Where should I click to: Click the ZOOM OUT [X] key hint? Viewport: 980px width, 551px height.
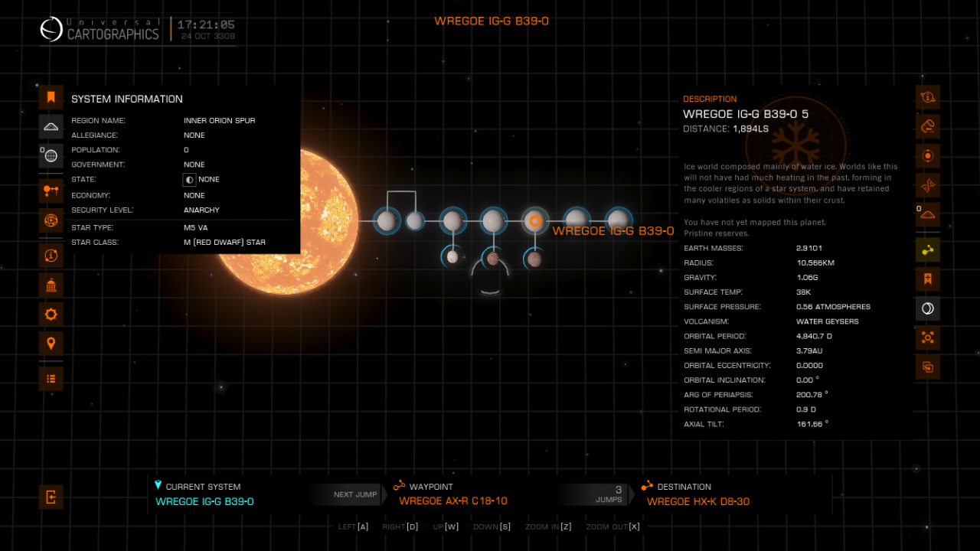pos(613,527)
